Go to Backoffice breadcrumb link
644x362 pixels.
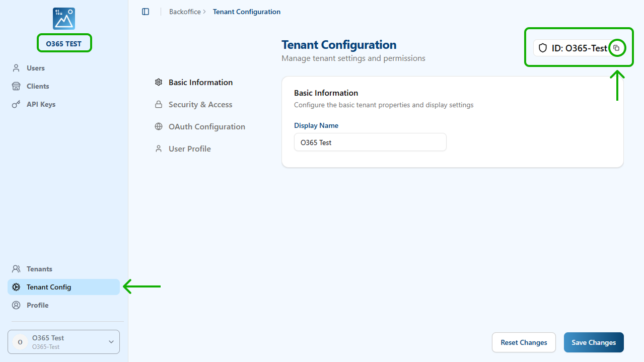point(185,12)
